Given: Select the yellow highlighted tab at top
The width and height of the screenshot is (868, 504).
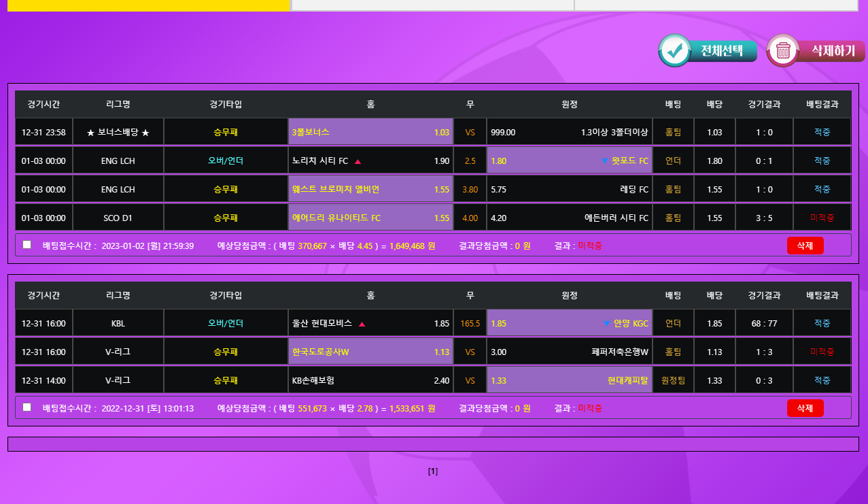Looking at the screenshot, I should (148, 5).
